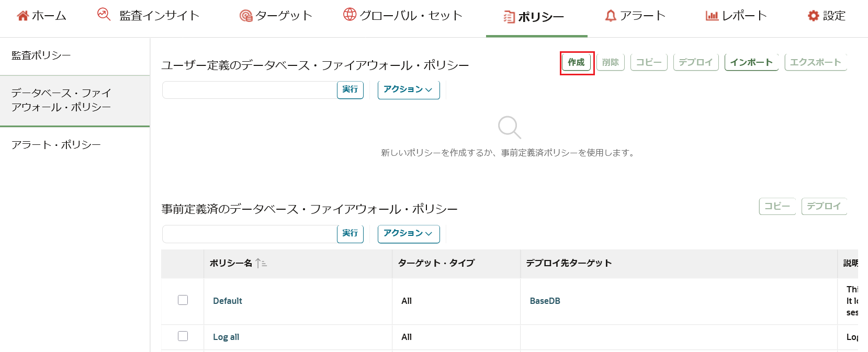The width and height of the screenshot is (868, 352).
Task: Focus the pre-defined policies search field
Action: [250, 234]
